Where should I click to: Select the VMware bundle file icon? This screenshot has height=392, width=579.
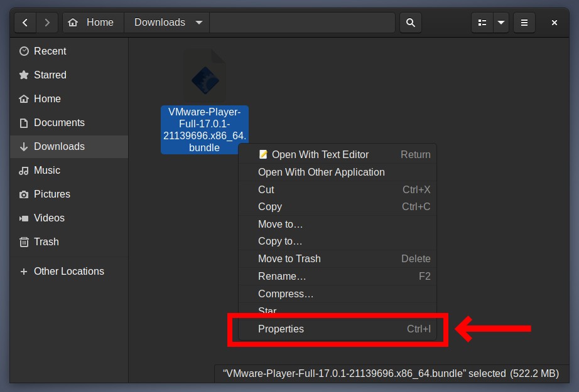click(x=205, y=76)
